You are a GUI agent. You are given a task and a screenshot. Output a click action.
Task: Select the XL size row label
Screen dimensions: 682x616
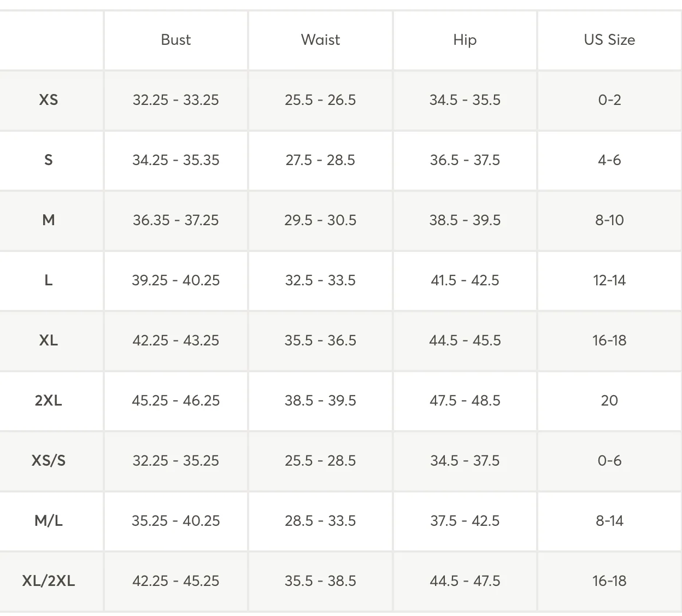[x=49, y=341]
